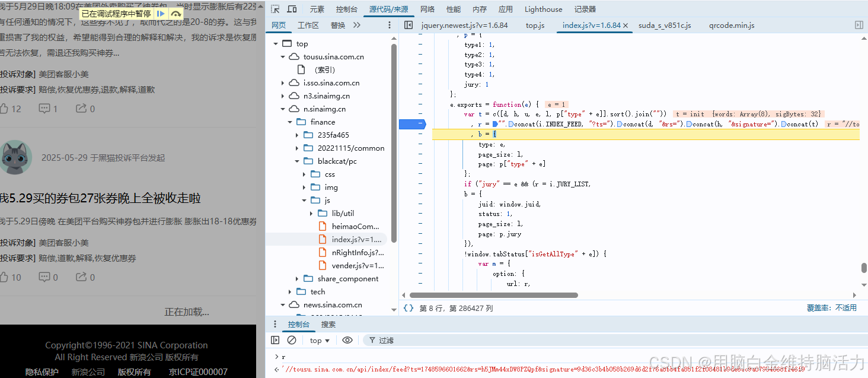Screen dimensions: 868x378
Task: Clear the console icon
Action: (x=292, y=340)
